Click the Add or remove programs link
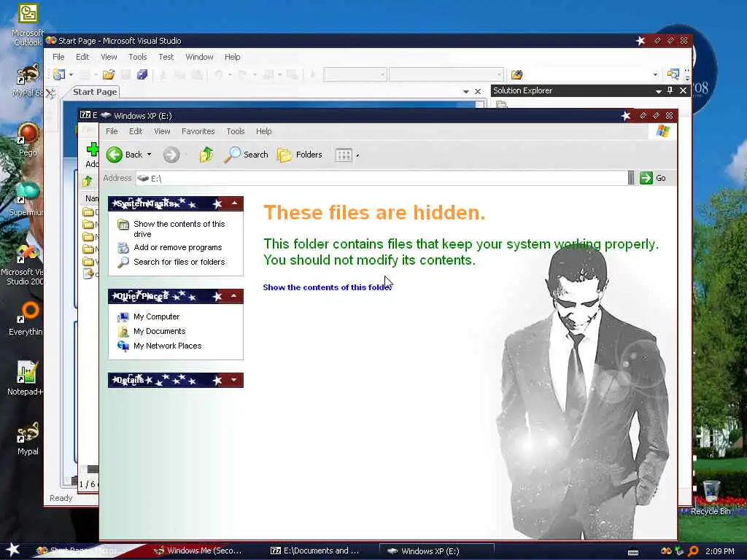This screenshot has height=560, width=747. pyautogui.click(x=178, y=248)
